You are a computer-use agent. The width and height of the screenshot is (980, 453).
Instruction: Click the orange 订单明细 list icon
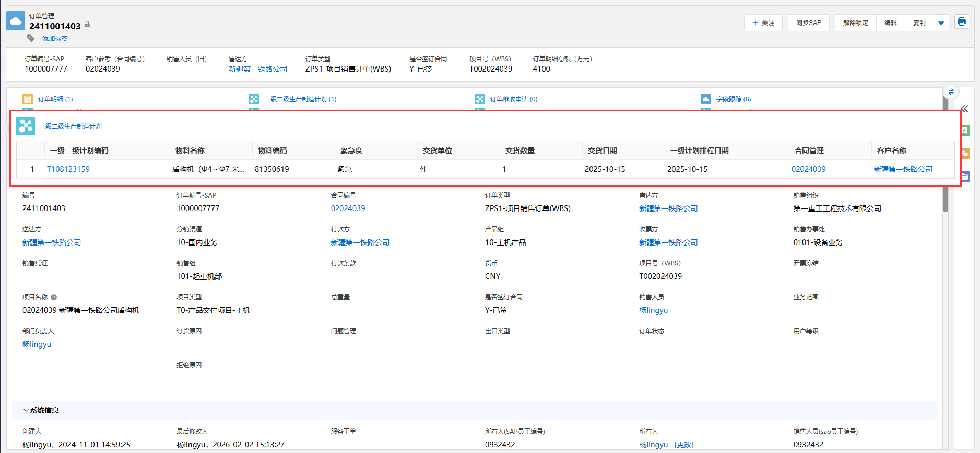coord(28,99)
